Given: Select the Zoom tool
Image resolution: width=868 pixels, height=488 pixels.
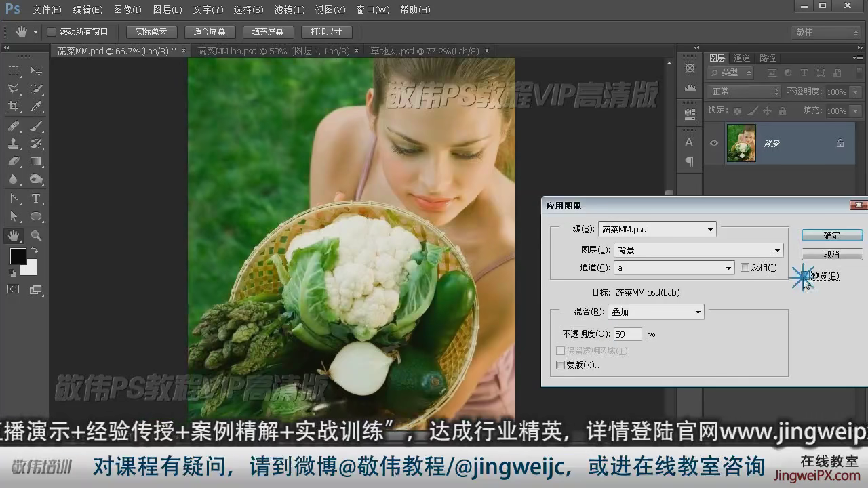Looking at the screenshot, I should tap(36, 236).
